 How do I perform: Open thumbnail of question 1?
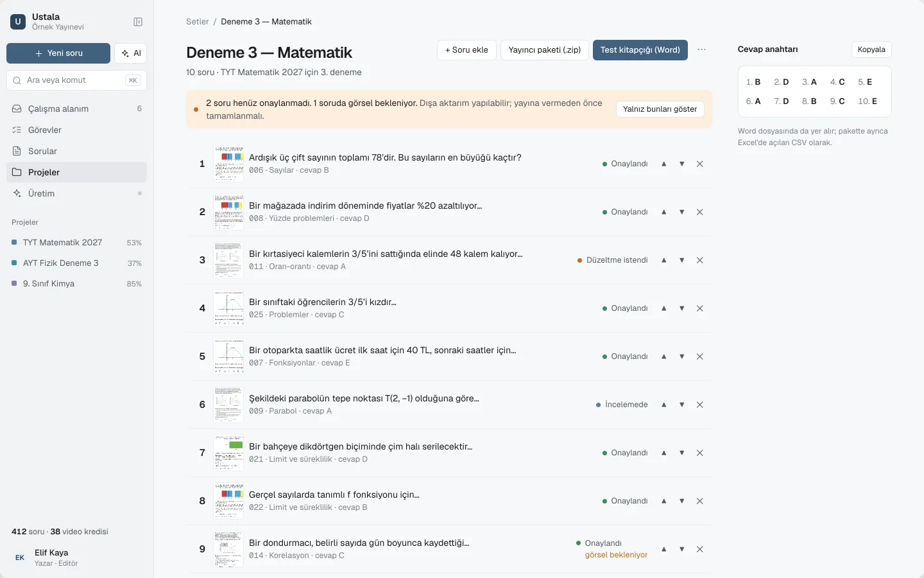[228, 164]
